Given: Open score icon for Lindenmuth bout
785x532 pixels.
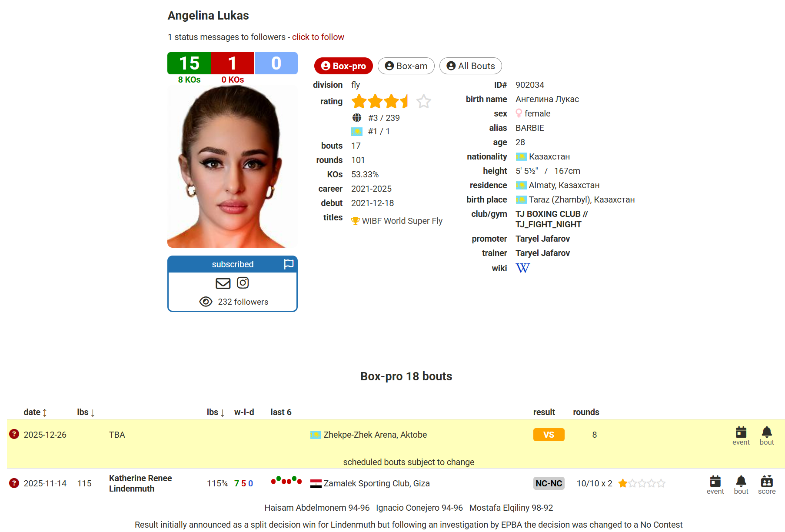Looking at the screenshot, I should tap(766, 482).
